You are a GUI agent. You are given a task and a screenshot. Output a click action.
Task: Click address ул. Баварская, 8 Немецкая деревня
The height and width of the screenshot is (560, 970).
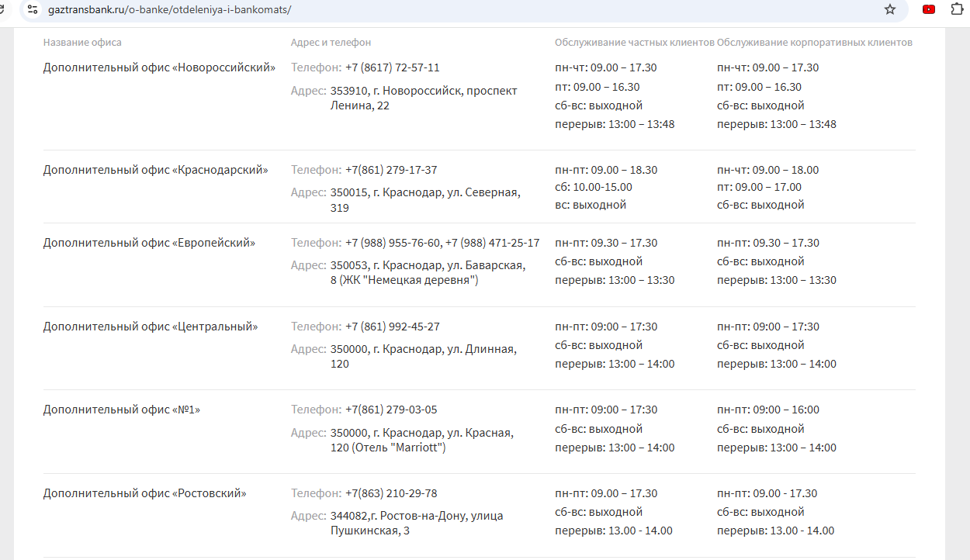click(428, 272)
